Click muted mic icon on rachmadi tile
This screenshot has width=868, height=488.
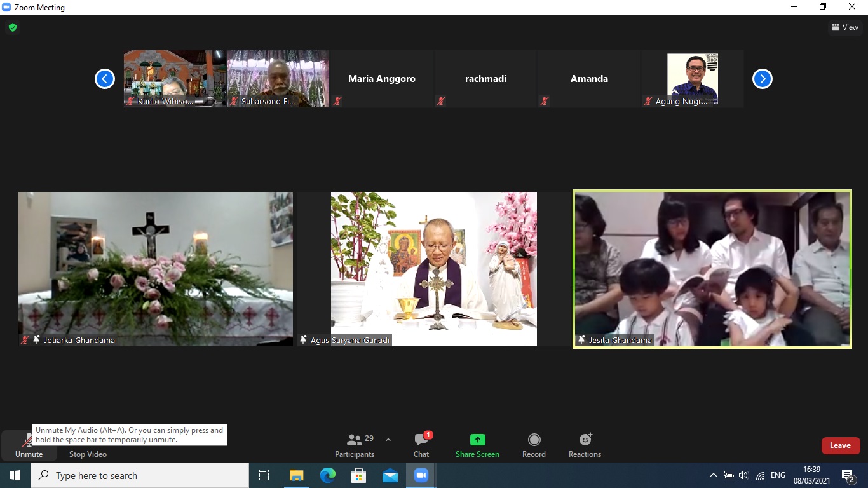441,101
